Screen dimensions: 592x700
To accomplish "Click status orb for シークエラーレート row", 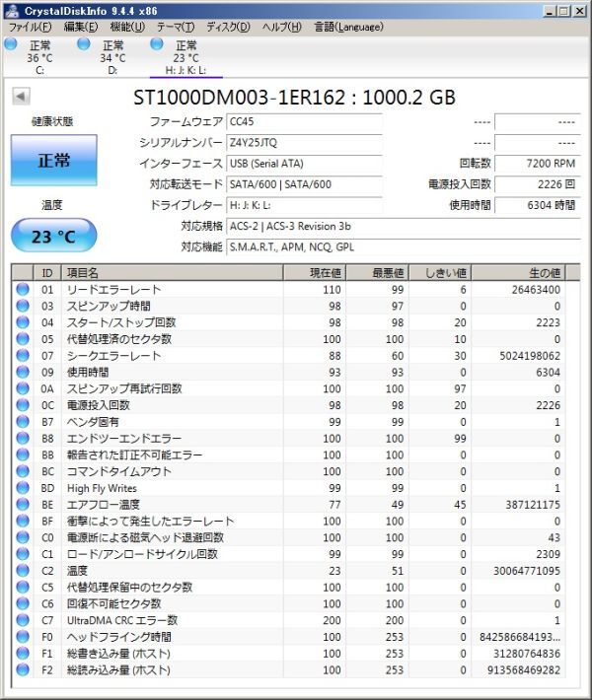I will pyautogui.click(x=23, y=355).
